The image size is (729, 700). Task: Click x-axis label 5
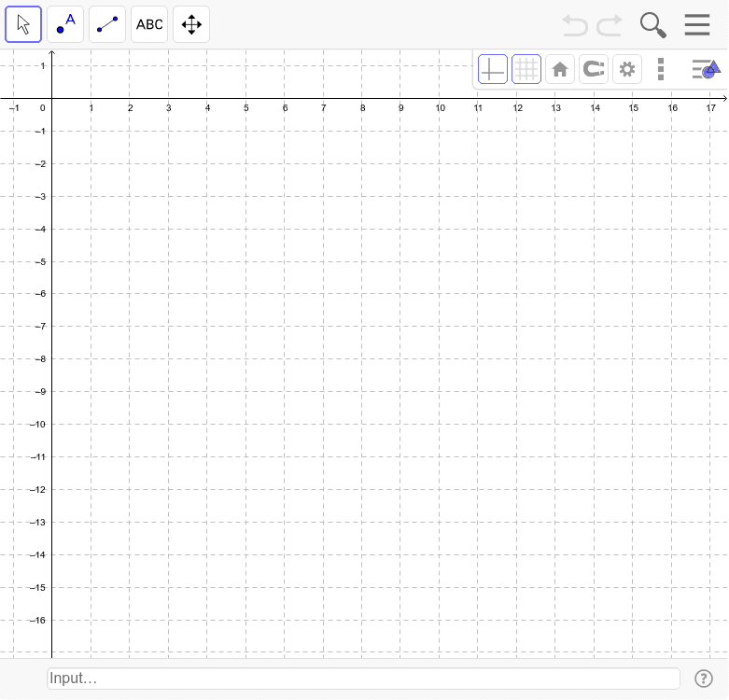245,108
